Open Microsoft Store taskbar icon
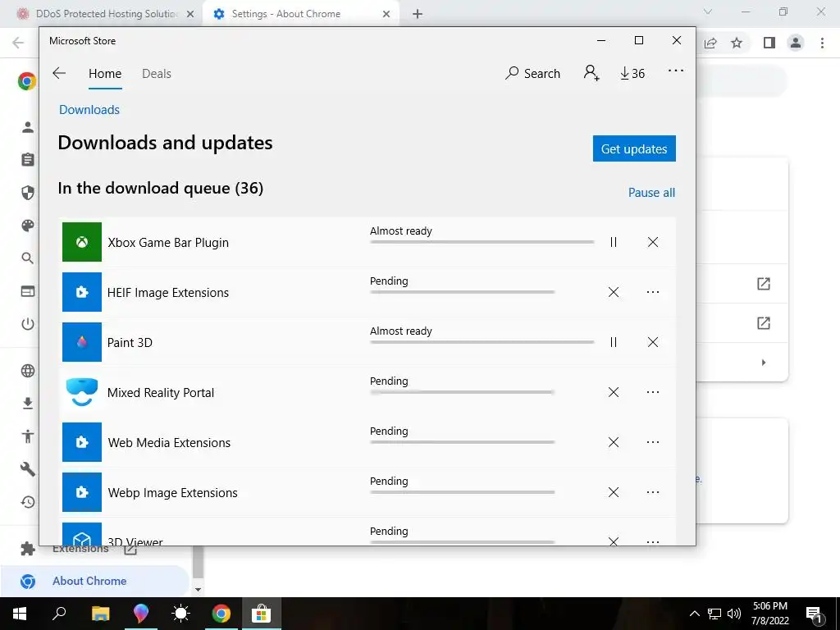 [262, 614]
